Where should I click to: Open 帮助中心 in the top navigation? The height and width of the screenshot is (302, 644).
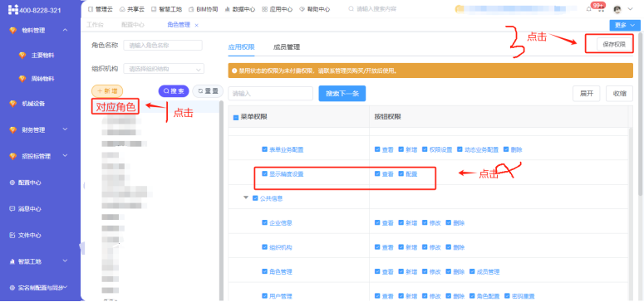pos(315,9)
